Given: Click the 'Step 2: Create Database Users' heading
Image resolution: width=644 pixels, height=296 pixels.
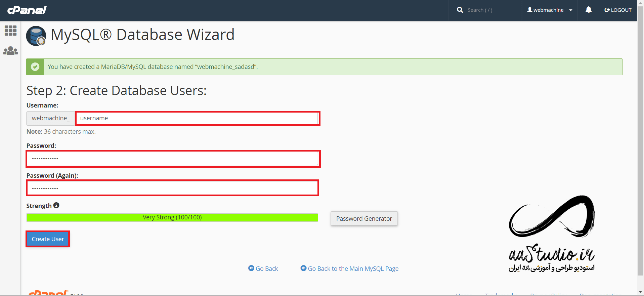Looking at the screenshot, I should 117,91.
